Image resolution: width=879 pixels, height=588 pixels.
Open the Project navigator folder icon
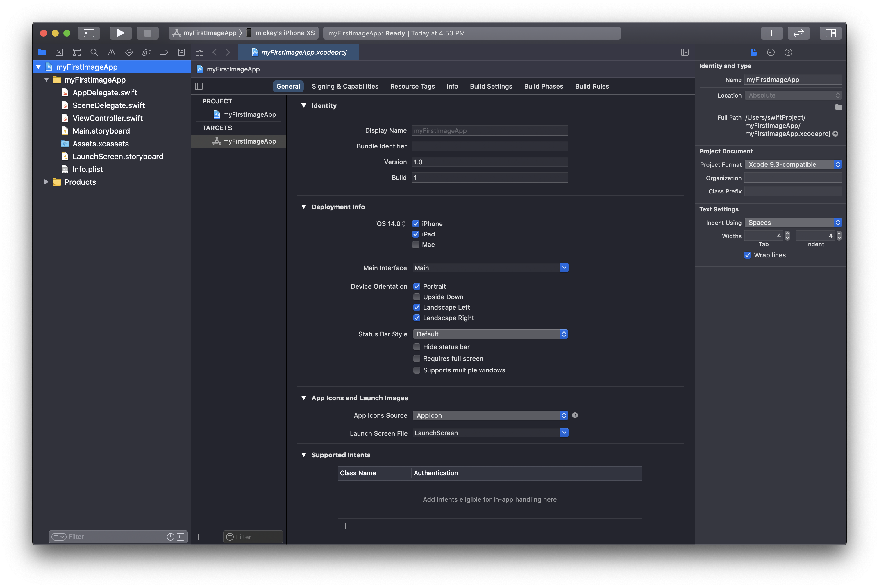(42, 53)
